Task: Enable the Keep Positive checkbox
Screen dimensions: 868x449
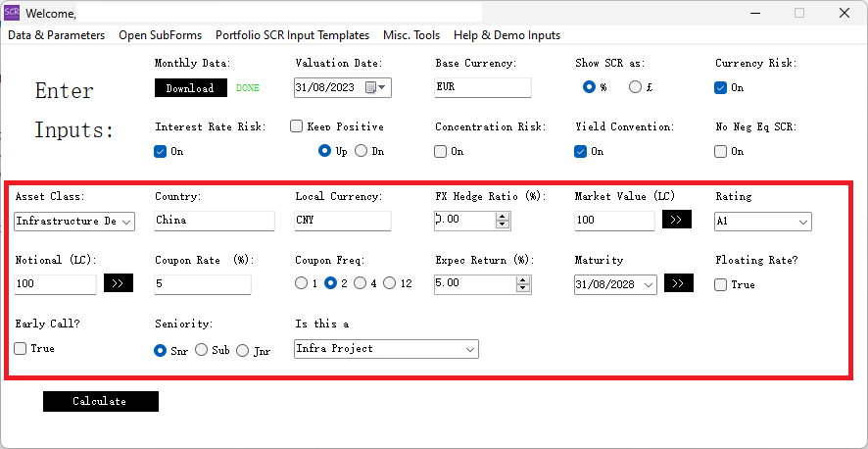Action: 297,126
